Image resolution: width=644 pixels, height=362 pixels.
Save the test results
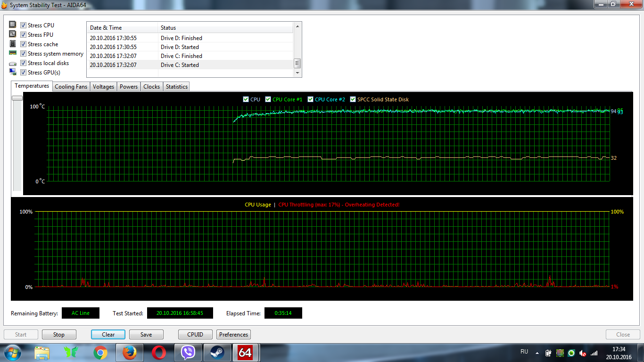(146, 335)
